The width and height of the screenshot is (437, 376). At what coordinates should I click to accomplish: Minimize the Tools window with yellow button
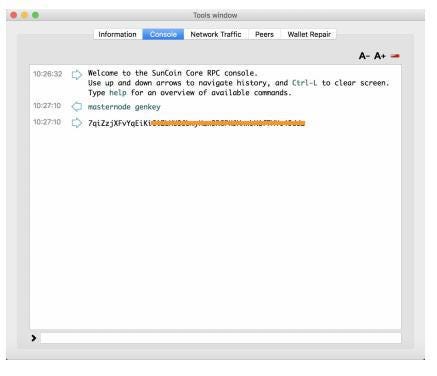pos(24,15)
